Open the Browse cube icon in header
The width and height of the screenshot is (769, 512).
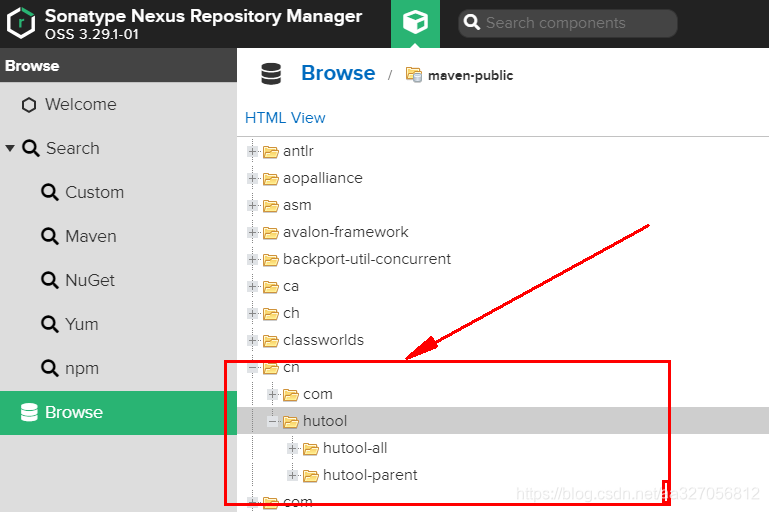415,23
